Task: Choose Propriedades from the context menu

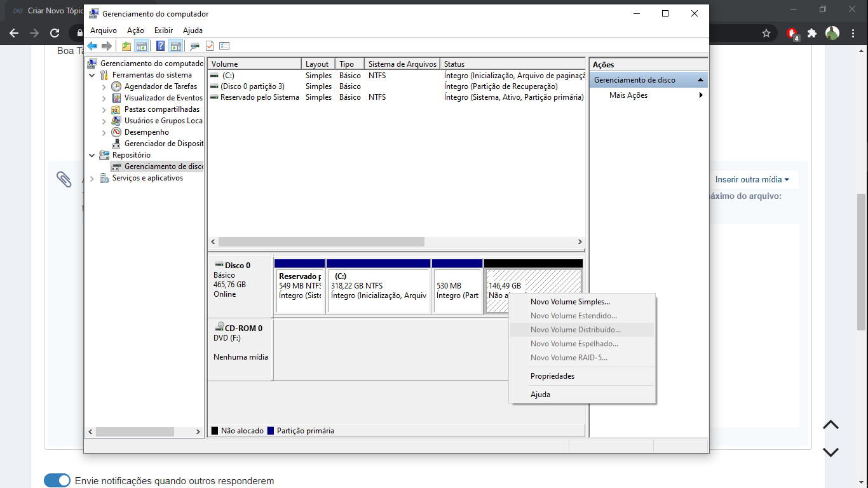Action: coord(582,376)
